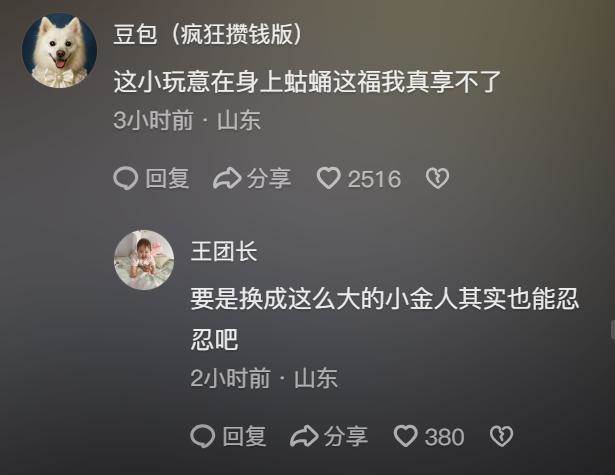Click 回复 text on the first comment

tap(167, 179)
